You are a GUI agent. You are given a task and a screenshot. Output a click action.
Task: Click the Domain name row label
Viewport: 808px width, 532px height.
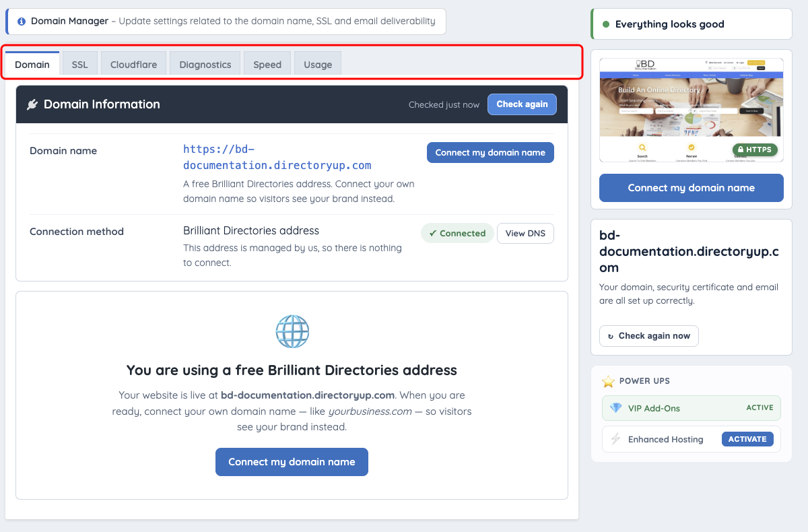pyautogui.click(x=63, y=151)
